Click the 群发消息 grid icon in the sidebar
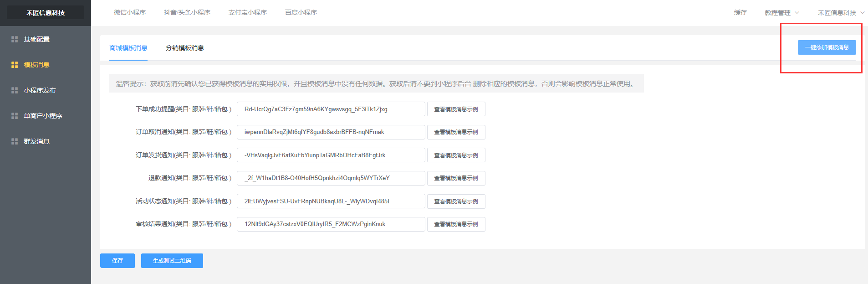Viewport: 868px width, 284px height. 15,141
